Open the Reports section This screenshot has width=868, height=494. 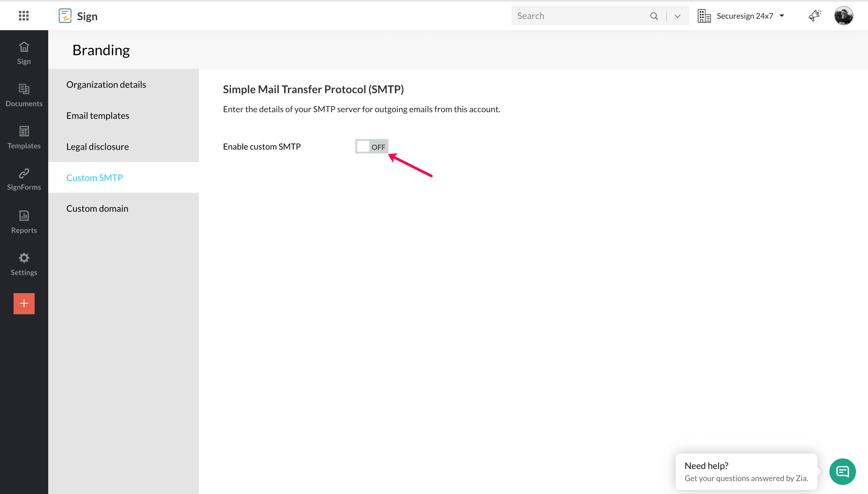[x=24, y=222]
